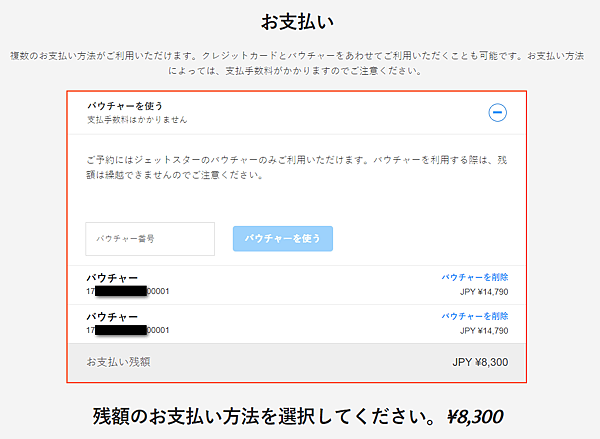Screen dimensions: 600x439
Task: Collapse the voucher section with the minus icon
Action: [x=497, y=112]
